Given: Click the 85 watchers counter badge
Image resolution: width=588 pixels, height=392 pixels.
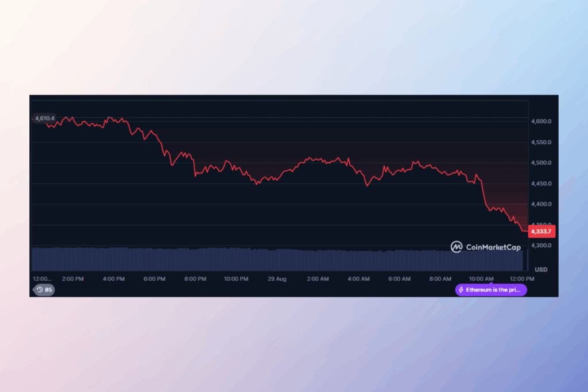Looking at the screenshot, I should pyautogui.click(x=44, y=290).
